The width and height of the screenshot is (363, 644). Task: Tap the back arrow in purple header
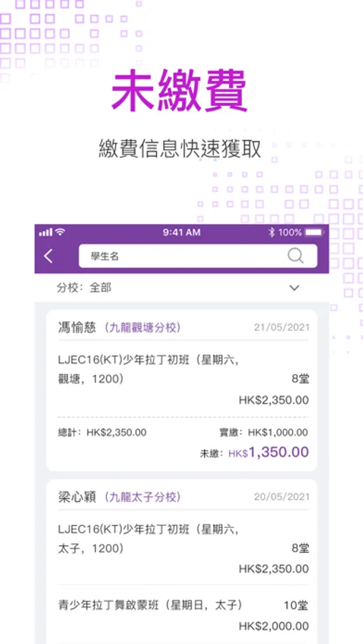pos(49,256)
